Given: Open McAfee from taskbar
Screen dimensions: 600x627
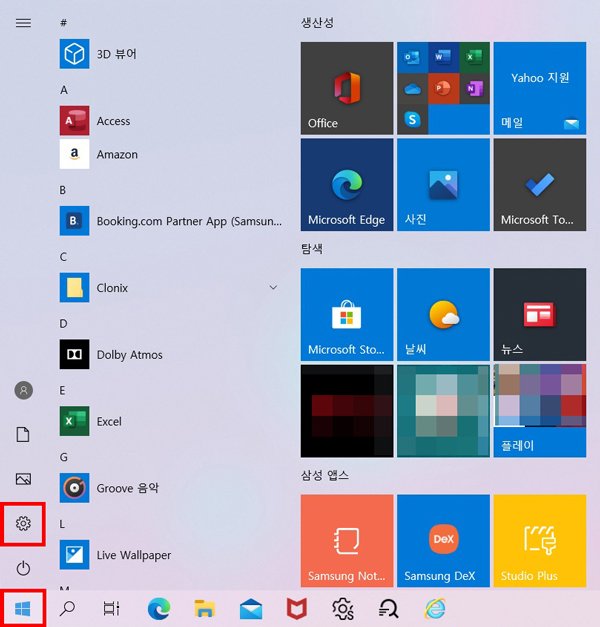Looking at the screenshot, I should coord(296,609).
